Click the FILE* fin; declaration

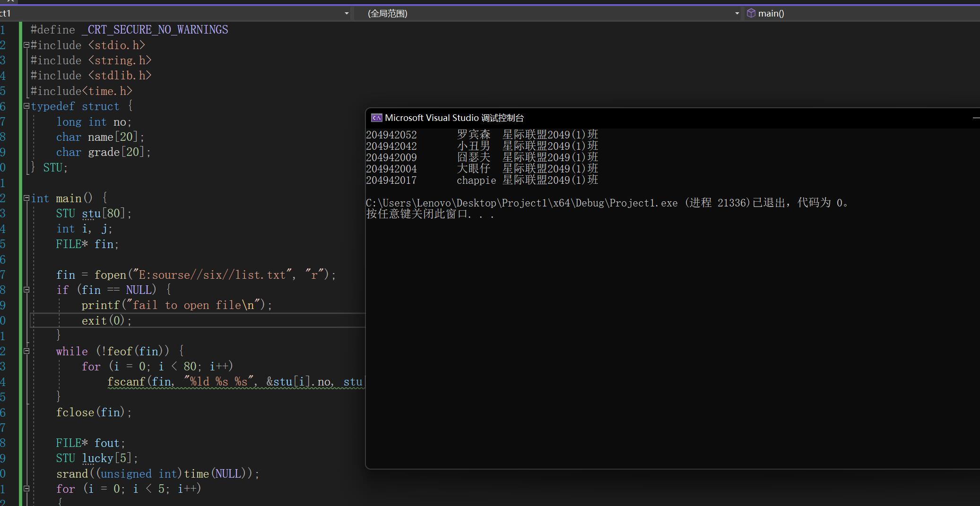[x=87, y=244]
